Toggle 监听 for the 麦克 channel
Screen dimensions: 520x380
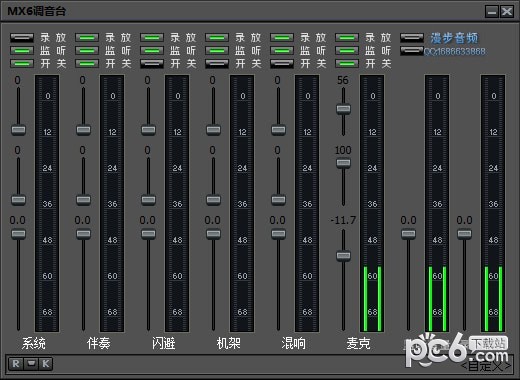tap(347, 51)
